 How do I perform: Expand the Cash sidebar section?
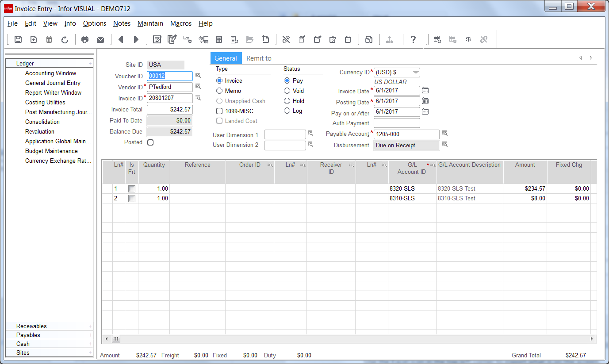pos(50,344)
